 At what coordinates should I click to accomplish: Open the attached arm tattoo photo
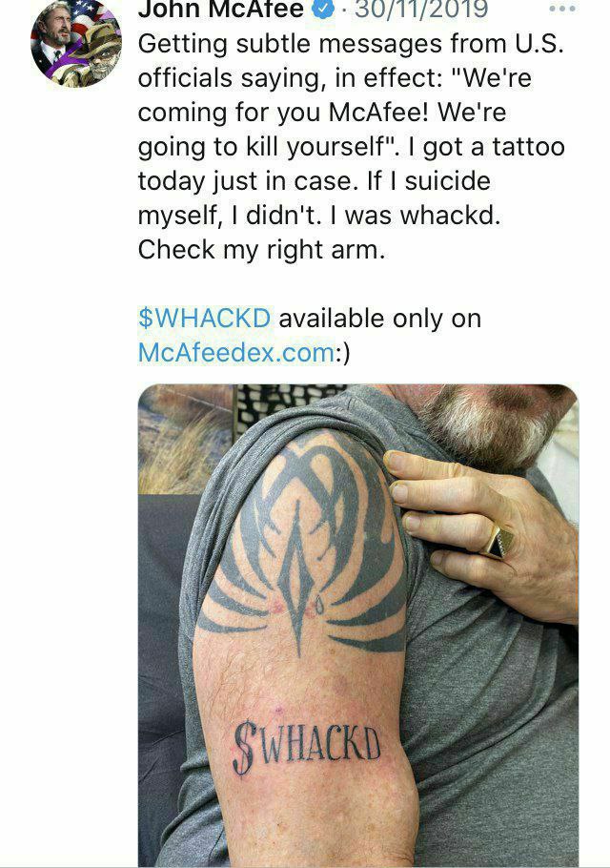pyautogui.click(x=357, y=626)
